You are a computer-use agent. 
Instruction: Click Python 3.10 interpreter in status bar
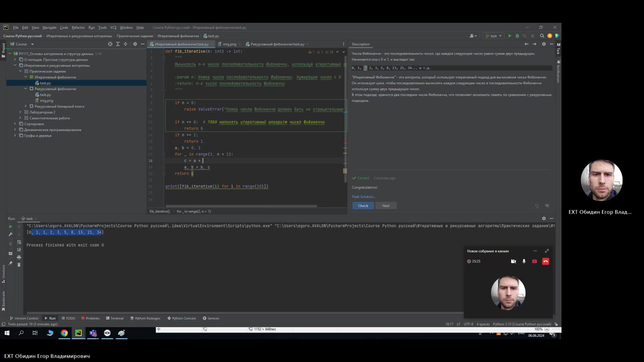pos(522,324)
